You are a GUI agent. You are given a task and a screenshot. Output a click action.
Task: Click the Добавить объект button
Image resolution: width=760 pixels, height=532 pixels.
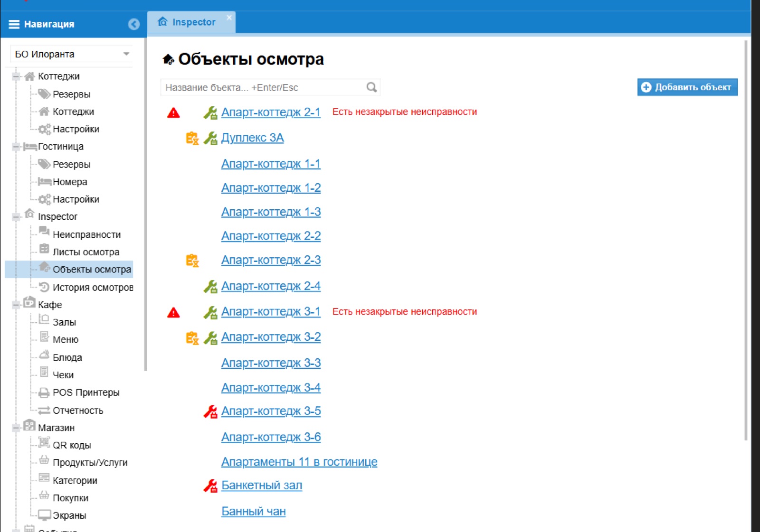coord(687,87)
